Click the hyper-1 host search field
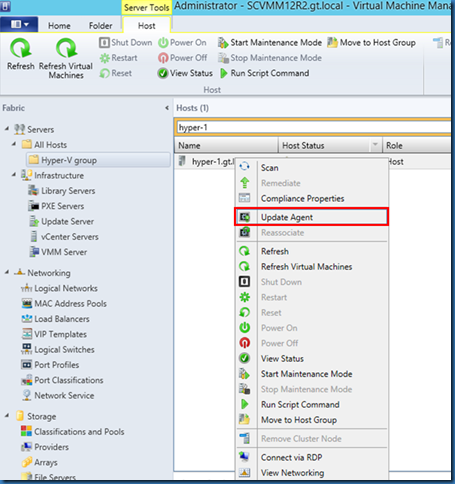Viewport: 455px width, 484px height. 313,127
